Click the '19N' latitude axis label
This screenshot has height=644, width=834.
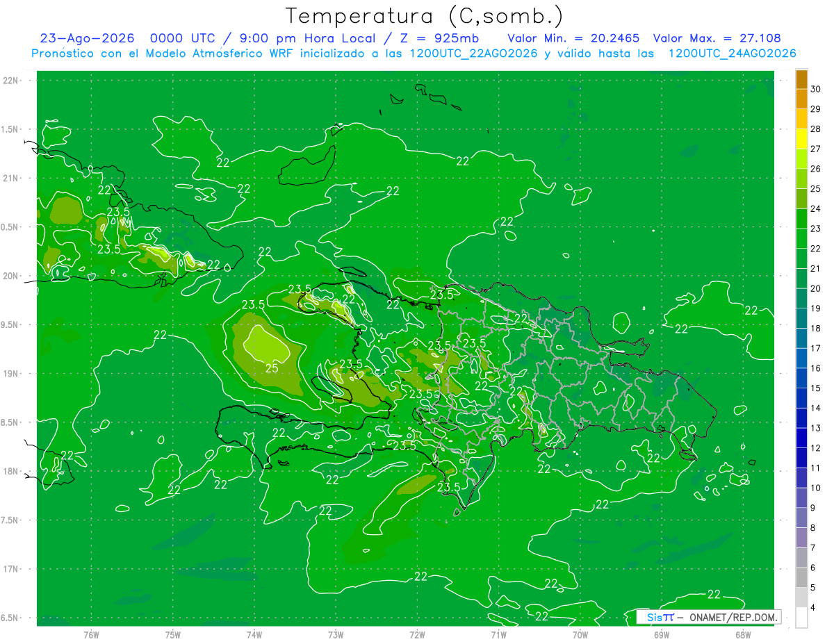pos(10,374)
